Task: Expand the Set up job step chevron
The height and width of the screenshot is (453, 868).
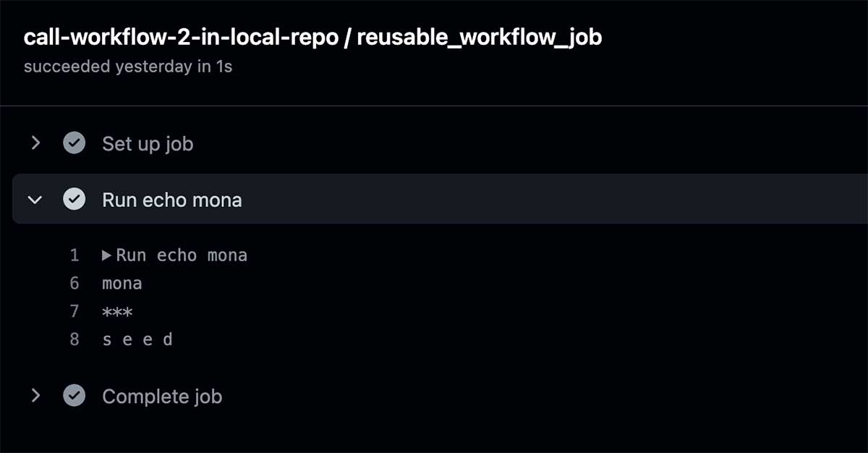Action: click(x=35, y=143)
